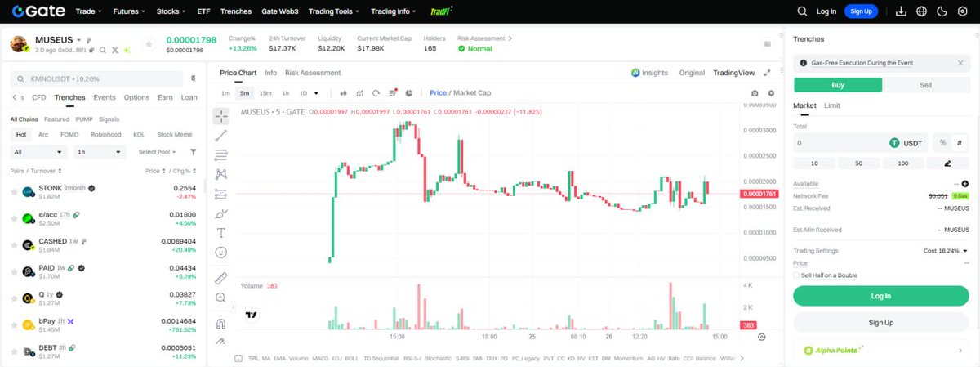Click the download app icon in the header
The height and width of the screenshot is (367, 980).
point(902,11)
